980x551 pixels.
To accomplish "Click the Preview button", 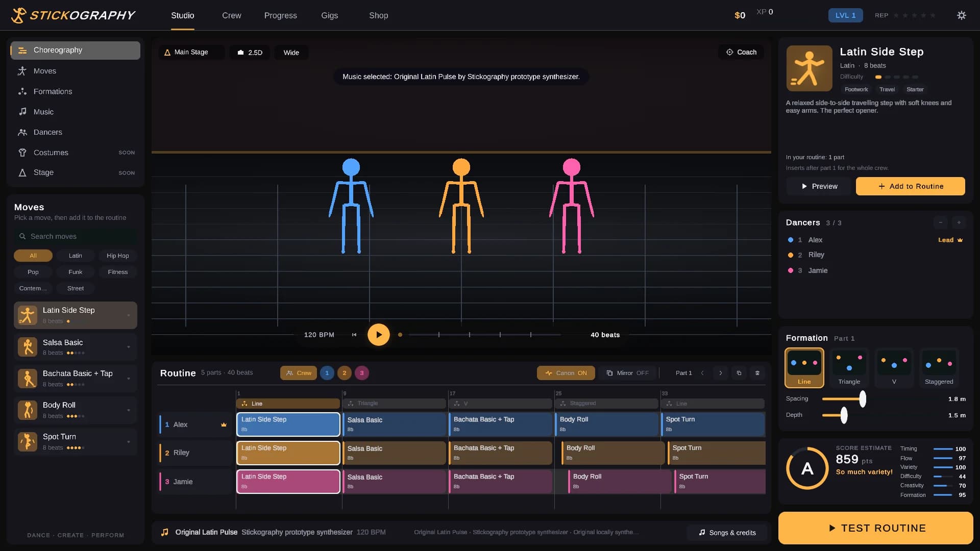I will point(819,186).
